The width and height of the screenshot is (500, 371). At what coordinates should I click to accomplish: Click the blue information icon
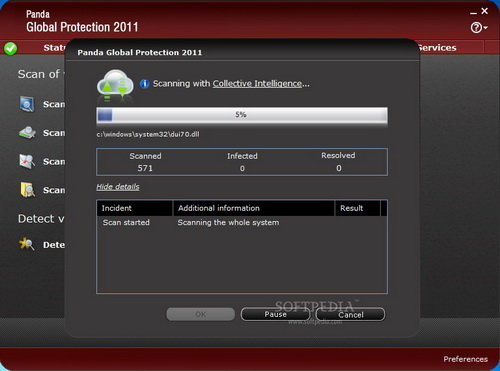pos(144,84)
